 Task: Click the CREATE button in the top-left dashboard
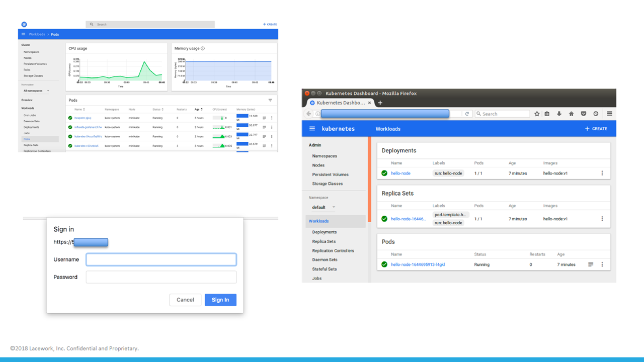point(270,24)
